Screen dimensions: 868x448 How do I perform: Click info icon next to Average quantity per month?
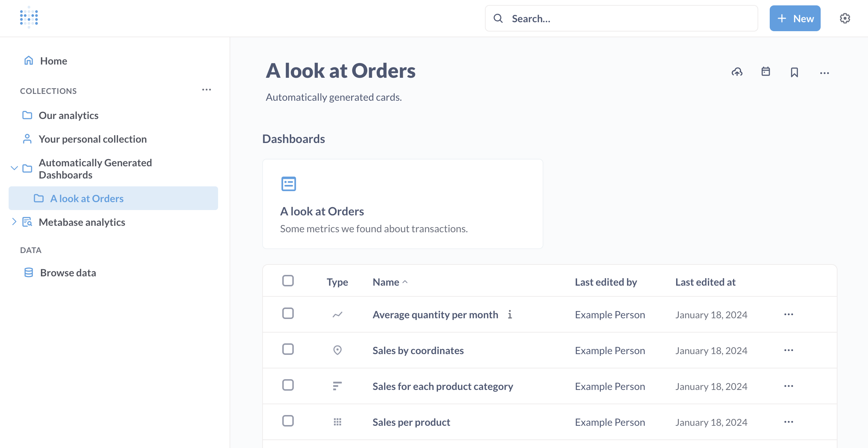tap(510, 314)
